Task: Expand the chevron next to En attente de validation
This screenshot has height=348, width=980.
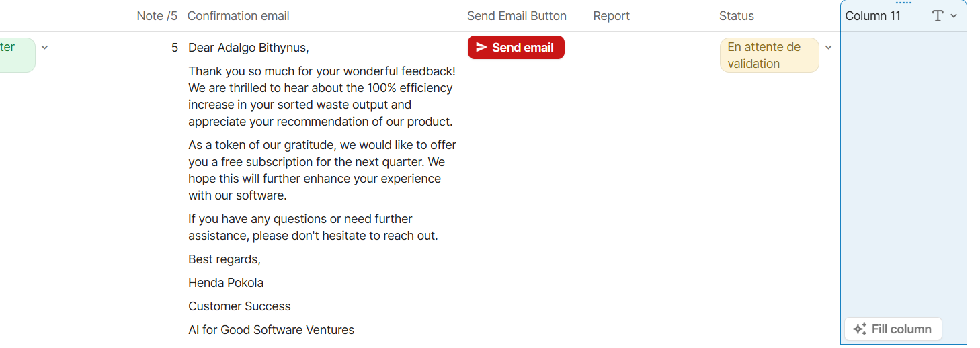Action: (829, 48)
